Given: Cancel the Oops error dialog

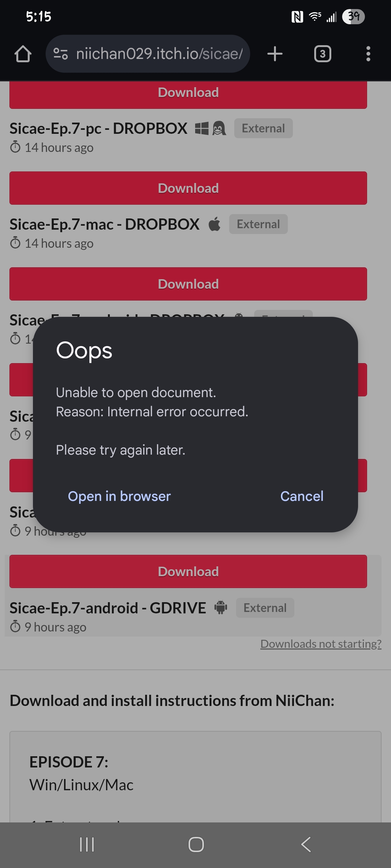Looking at the screenshot, I should coord(302,496).
